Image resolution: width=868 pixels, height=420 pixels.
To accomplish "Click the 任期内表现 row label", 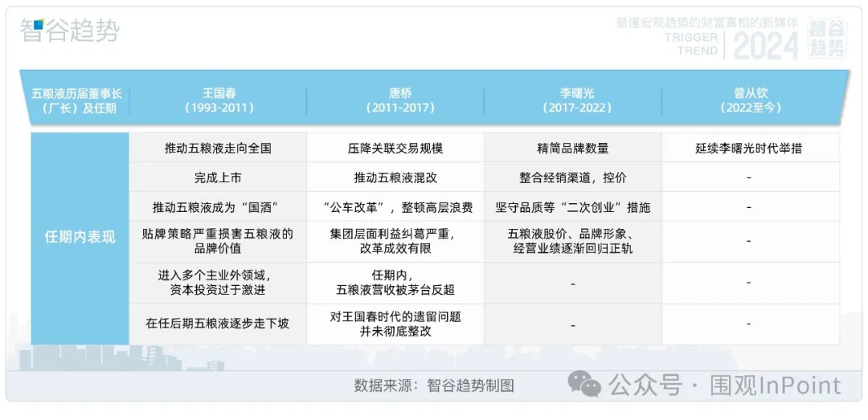I will click(80, 238).
